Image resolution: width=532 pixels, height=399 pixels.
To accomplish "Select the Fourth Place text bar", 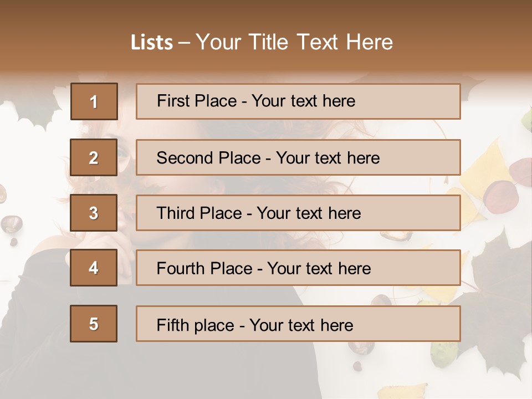I will tap(298, 268).
